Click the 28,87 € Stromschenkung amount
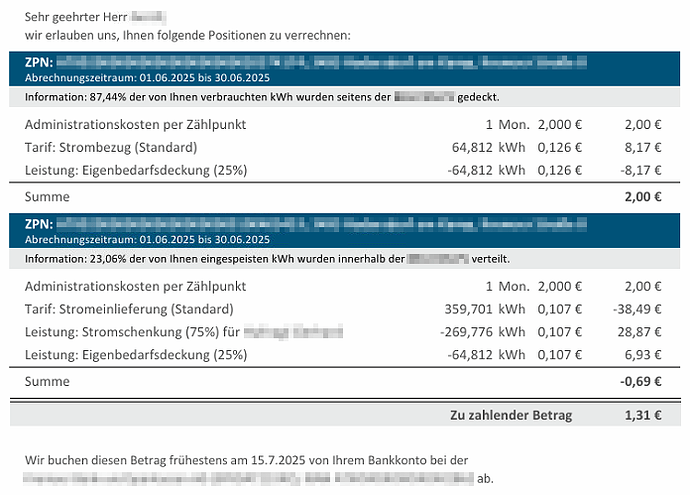This screenshot has height=495, width=690. pos(639,332)
